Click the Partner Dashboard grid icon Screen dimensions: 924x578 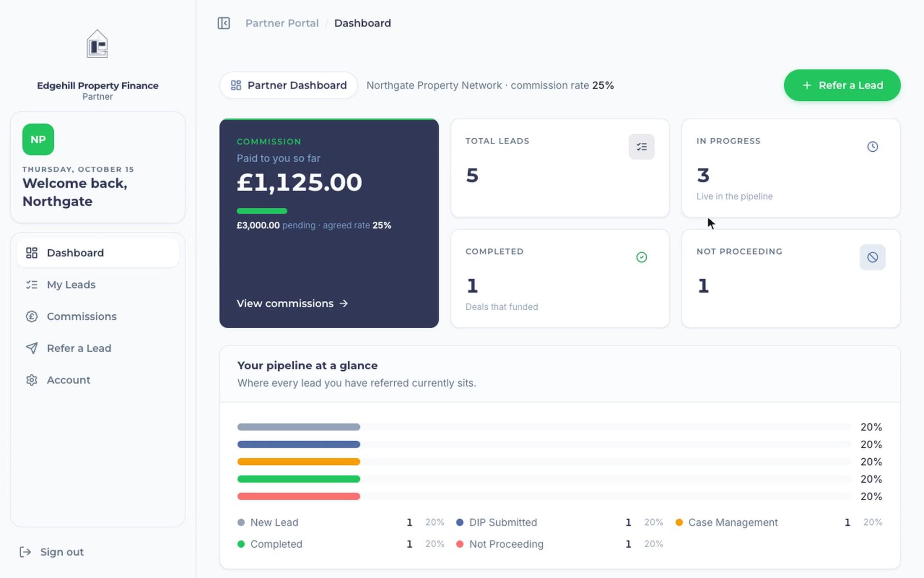tap(236, 85)
